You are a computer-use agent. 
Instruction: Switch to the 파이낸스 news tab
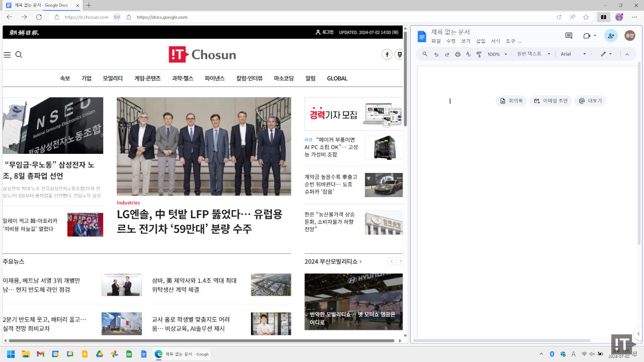214,78
